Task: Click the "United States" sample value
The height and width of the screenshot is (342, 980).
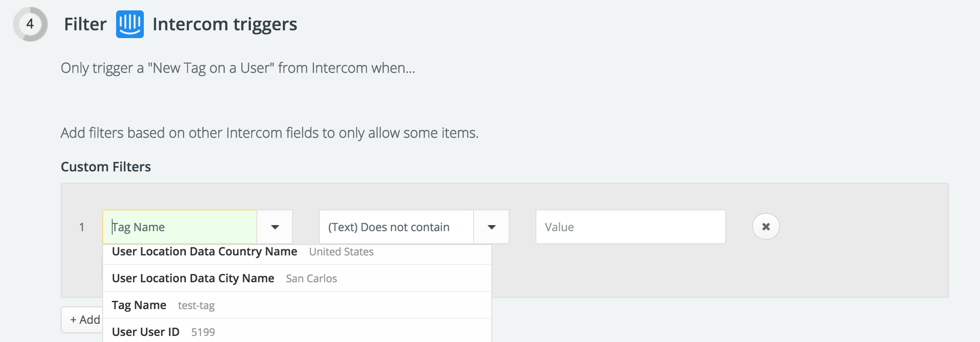Action: click(341, 252)
